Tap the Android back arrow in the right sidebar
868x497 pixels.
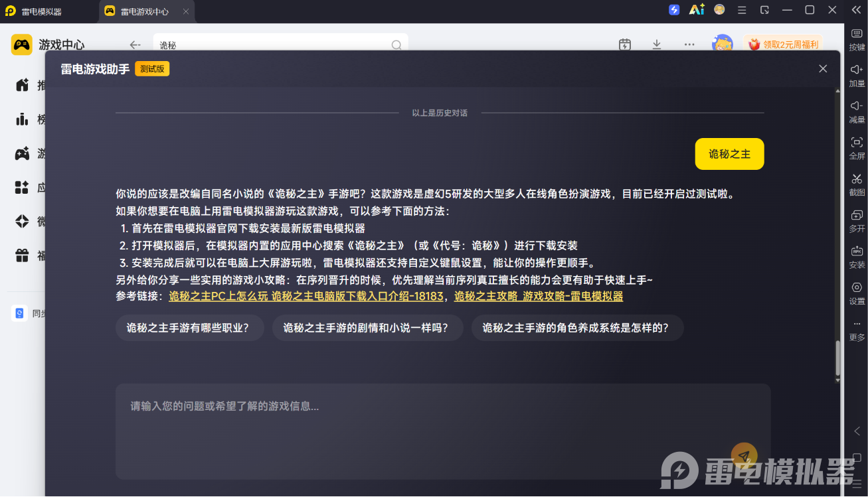857,431
